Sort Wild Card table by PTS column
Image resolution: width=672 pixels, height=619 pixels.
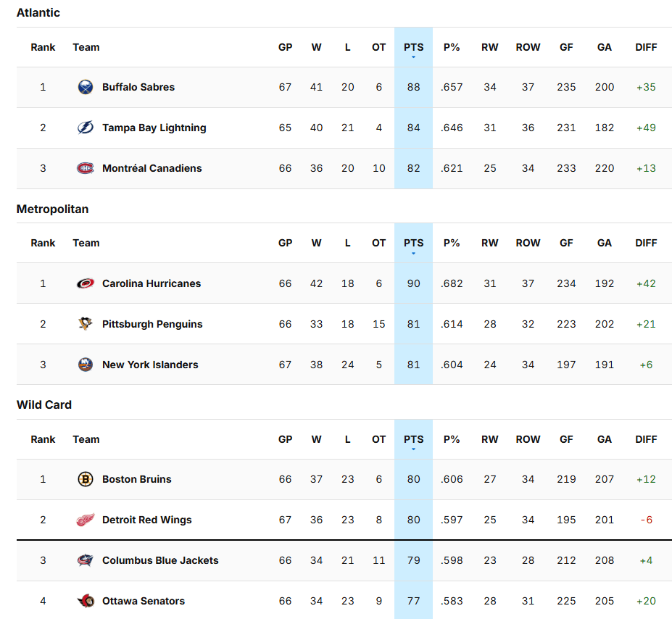[413, 439]
